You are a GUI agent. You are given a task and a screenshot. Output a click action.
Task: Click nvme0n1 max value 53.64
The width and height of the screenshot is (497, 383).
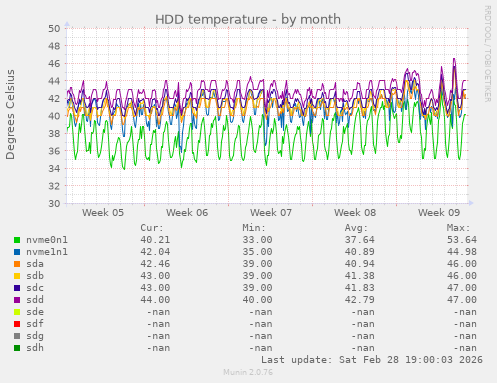click(462, 240)
